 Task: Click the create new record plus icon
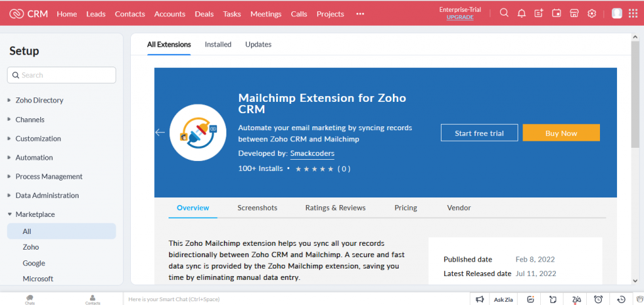click(539, 14)
